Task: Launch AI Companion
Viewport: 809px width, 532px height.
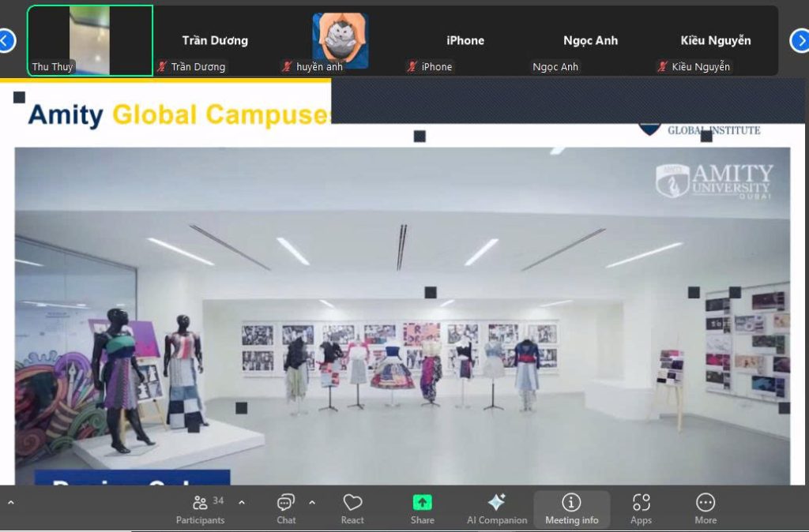Action: pos(497,509)
